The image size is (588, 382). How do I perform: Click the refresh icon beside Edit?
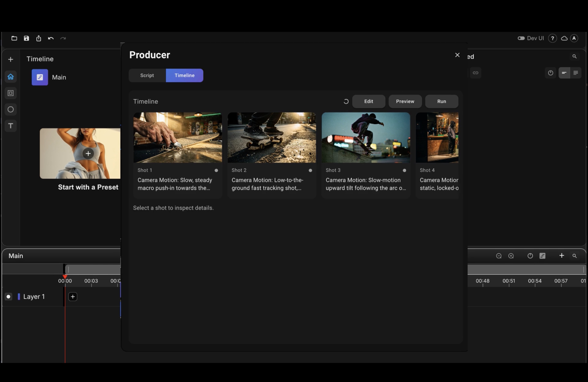pos(346,102)
